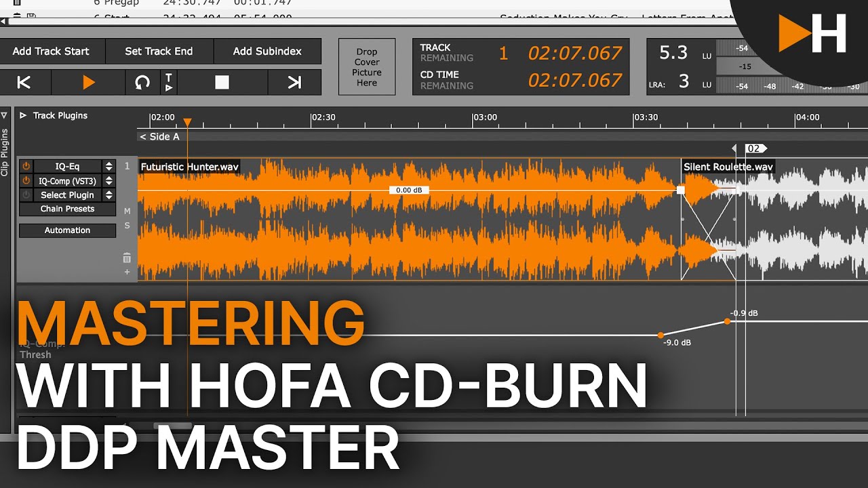The height and width of the screenshot is (488, 868).
Task: Click the 03:00 mark on the ruler
Action: coord(485,117)
